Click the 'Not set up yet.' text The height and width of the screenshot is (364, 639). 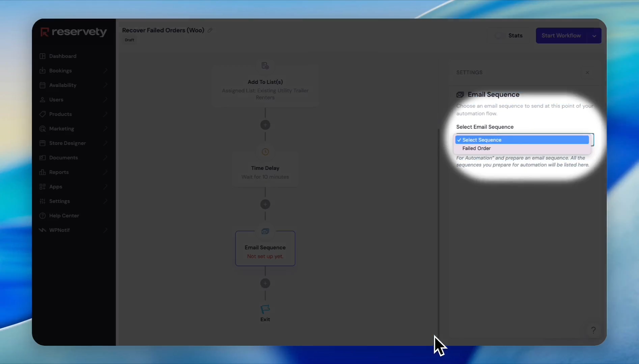pyautogui.click(x=265, y=256)
